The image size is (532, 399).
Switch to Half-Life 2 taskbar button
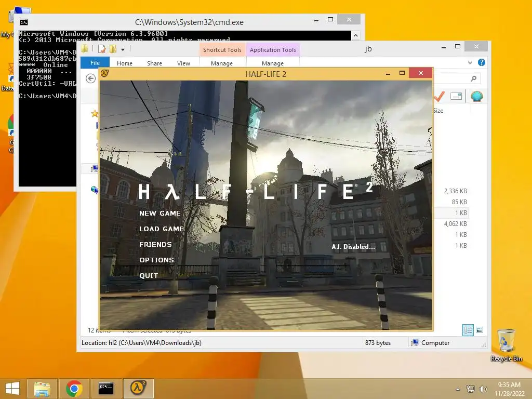click(138, 389)
